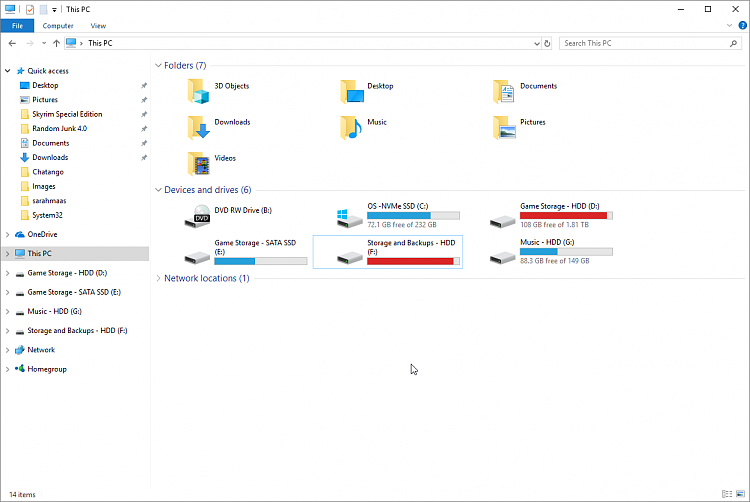
Task: Click the Forward navigation arrow
Action: pyautogui.click(x=30, y=43)
